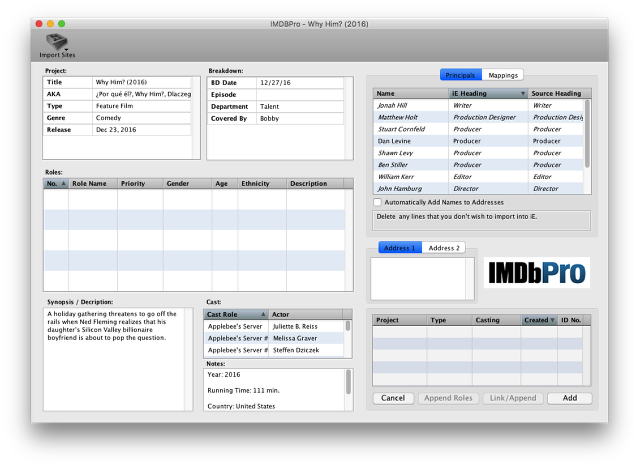Image resolution: width=640 pixels, height=468 pixels.
Task: Click the IMDbPro logo image
Action: click(537, 273)
